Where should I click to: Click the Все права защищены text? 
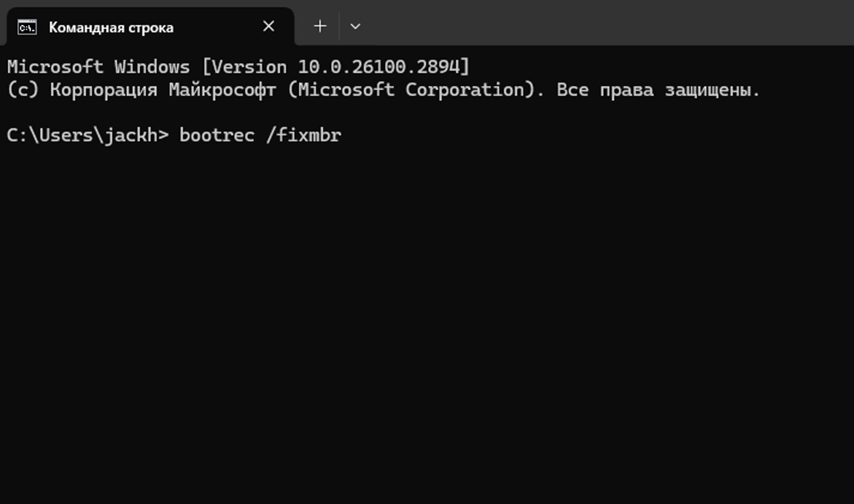click(658, 90)
